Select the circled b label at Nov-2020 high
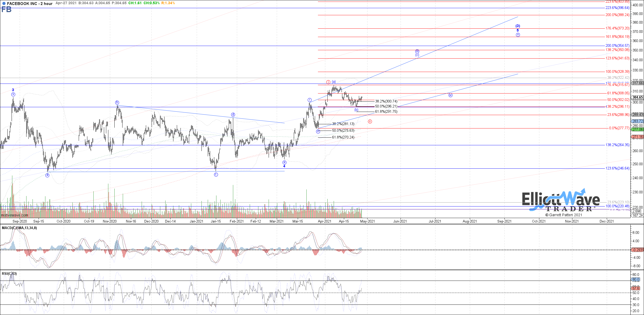 (x=117, y=102)
